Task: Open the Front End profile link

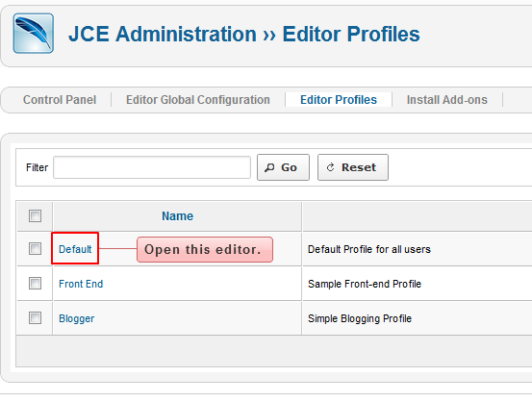Action: pyautogui.click(x=81, y=284)
